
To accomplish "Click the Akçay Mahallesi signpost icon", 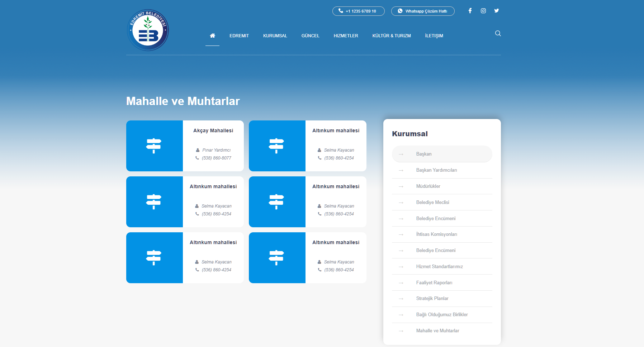I will click(x=154, y=146).
